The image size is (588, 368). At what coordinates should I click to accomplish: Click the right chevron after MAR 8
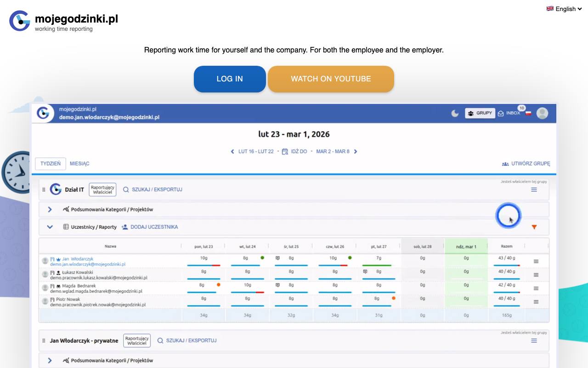(x=356, y=151)
